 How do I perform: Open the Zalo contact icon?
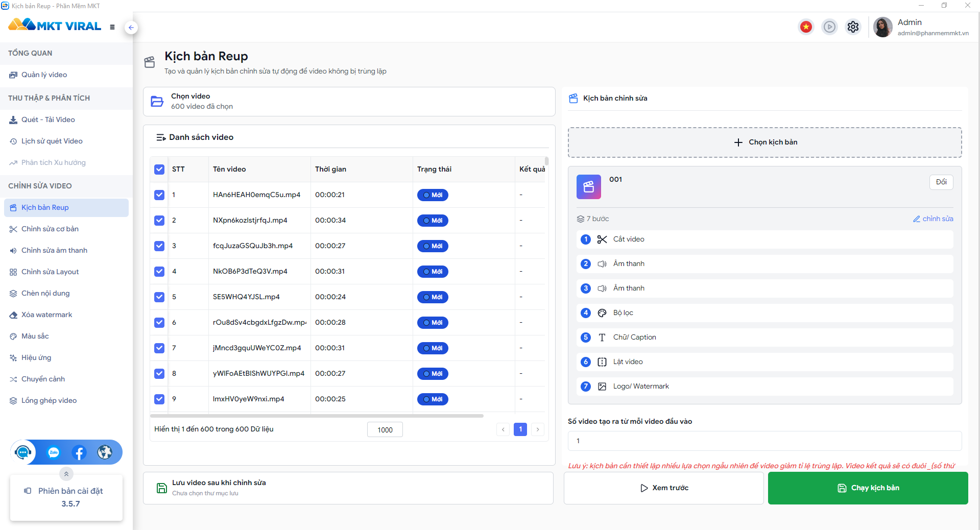point(54,452)
